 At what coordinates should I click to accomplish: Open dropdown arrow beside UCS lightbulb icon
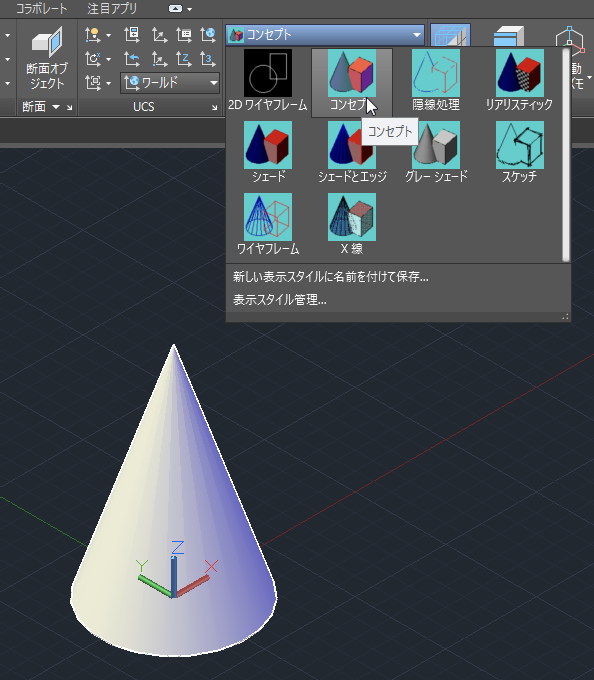click(x=108, y=35)
